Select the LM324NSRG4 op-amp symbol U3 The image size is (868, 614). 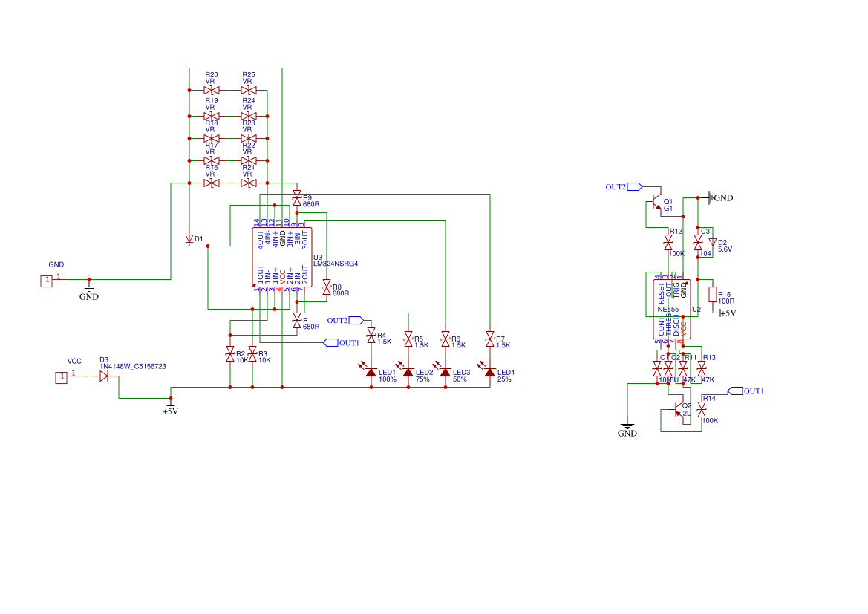(x=284, y=256)
